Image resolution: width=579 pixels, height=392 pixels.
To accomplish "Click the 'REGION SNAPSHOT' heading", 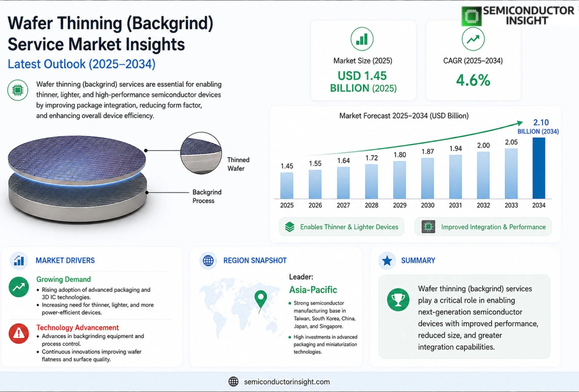I will pos(255,261).
